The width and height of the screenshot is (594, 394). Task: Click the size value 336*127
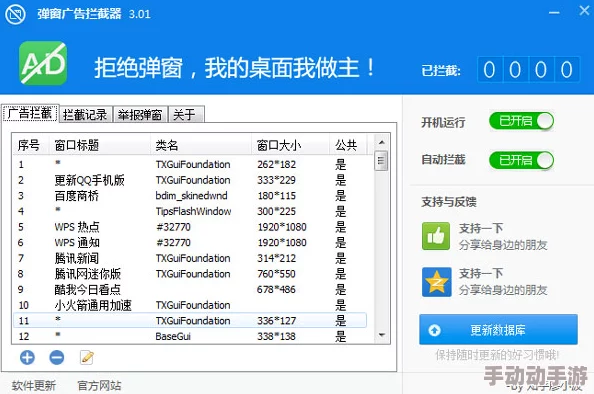277,321
